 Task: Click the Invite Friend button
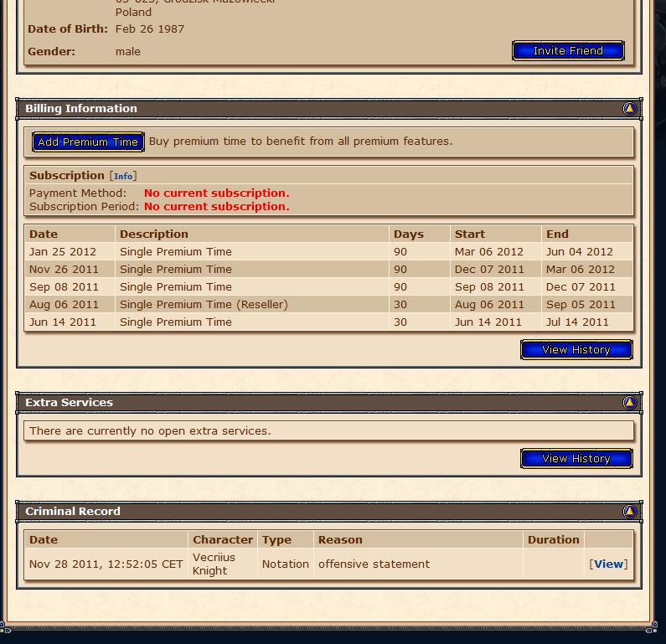click(568, 51)
